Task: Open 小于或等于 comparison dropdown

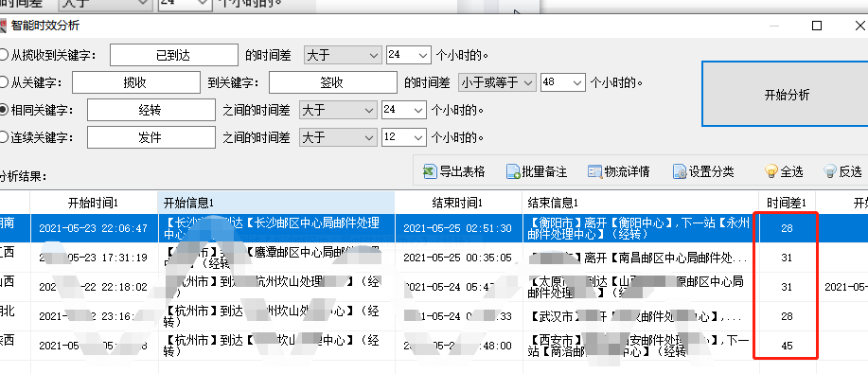Action: pyautogui.click(x=497, y=82)
